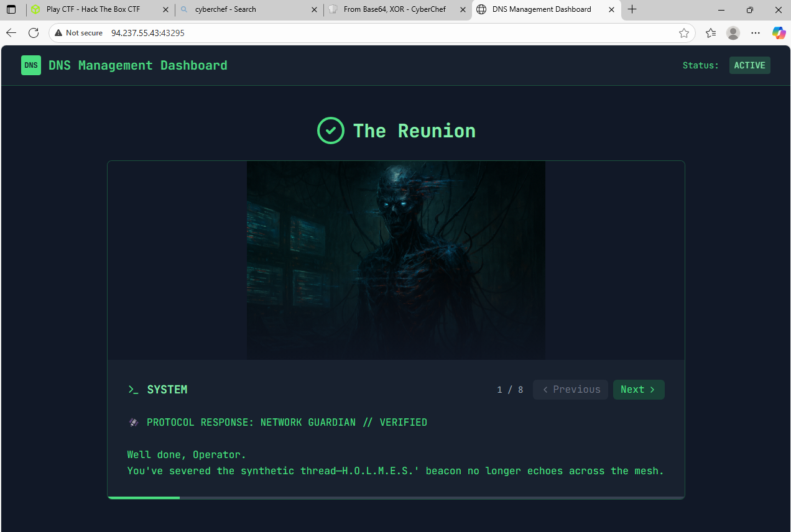Open the favorites list icon
791x532 pixels.
point(711,33)
